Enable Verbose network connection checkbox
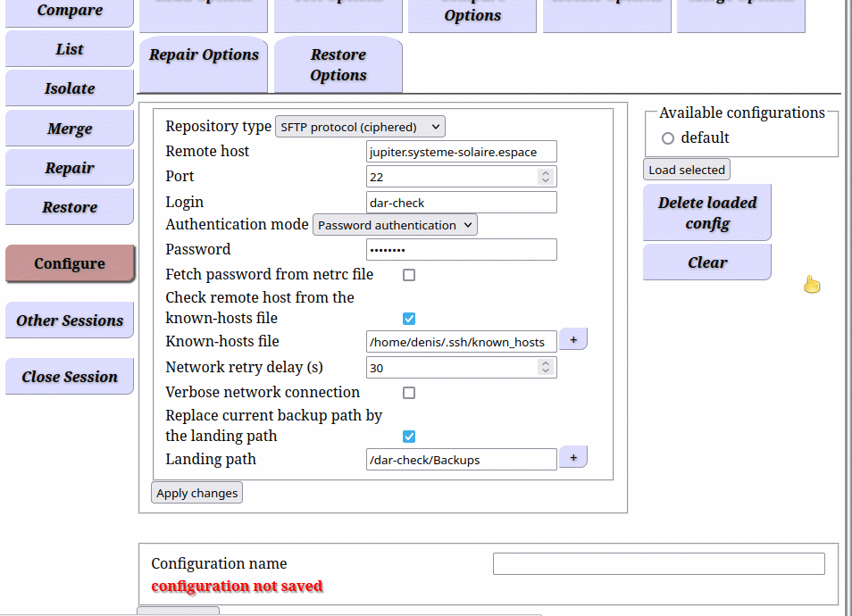Viewport: 852px width, 616px height. tap(409, 393)
